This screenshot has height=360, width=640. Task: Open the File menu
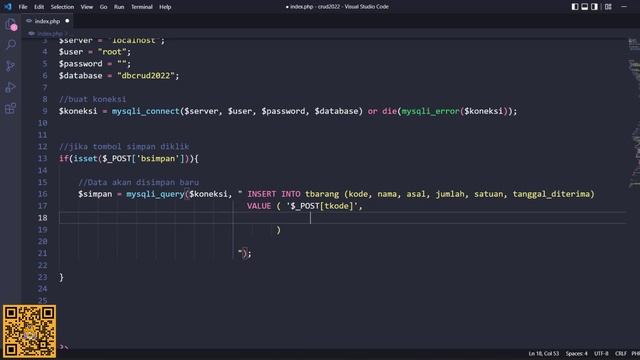pyautogui.click(x=23, y=7)
